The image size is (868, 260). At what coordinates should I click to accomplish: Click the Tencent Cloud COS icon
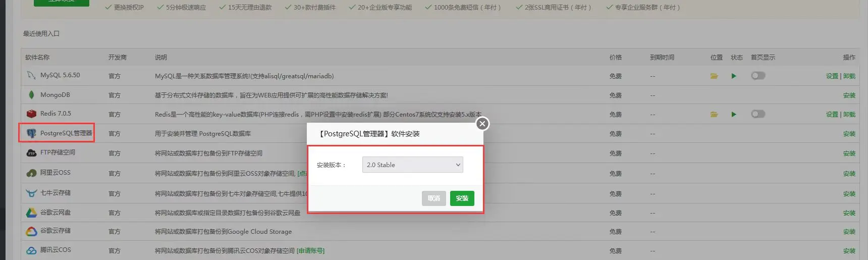tap(31, 250)
